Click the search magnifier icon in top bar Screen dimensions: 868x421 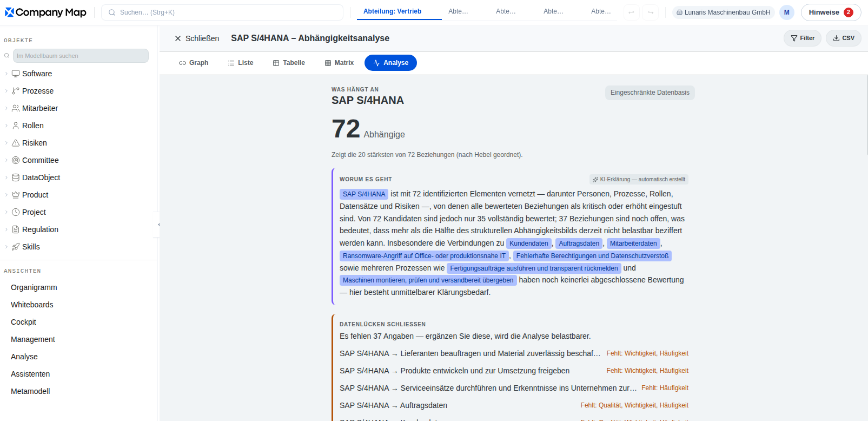[x=112, y=12]
